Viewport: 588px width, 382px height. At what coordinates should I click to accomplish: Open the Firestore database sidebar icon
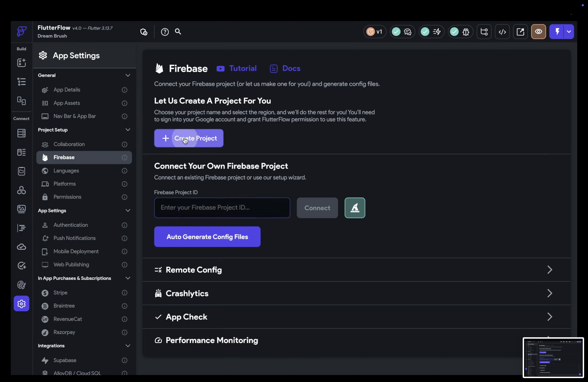[x=22, y=133]
